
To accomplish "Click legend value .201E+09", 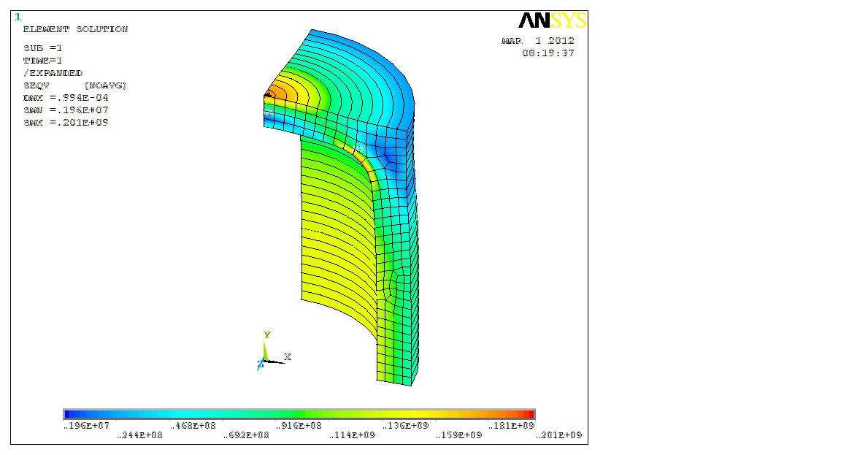I will [x=559, y=435].
